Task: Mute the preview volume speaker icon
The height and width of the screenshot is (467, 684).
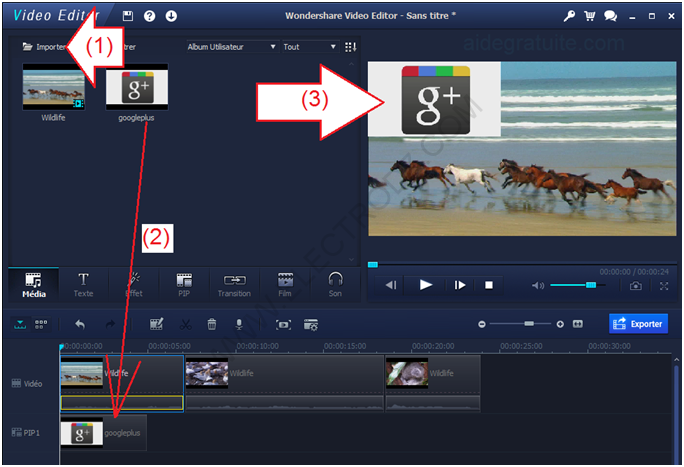Action: 537,286
